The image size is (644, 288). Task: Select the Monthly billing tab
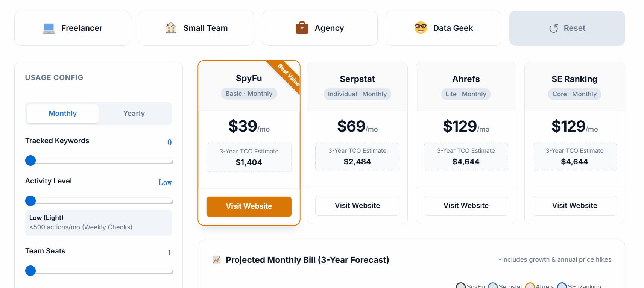click(62, 113)
